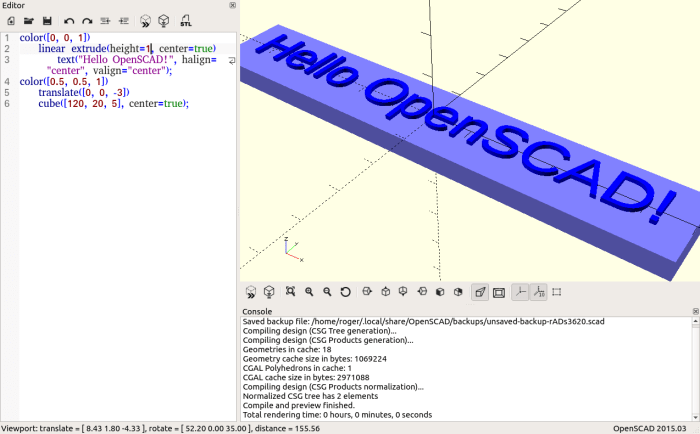Click the Viewport translate/rotate status text
This screenshot has width=700, height=434.
[x=161, y=429]
